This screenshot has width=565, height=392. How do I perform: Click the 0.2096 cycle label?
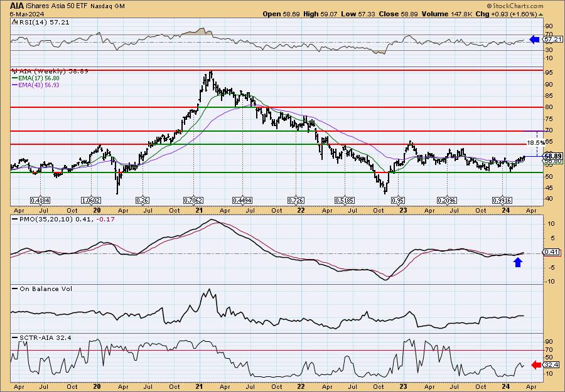click(x=447, y=200)
